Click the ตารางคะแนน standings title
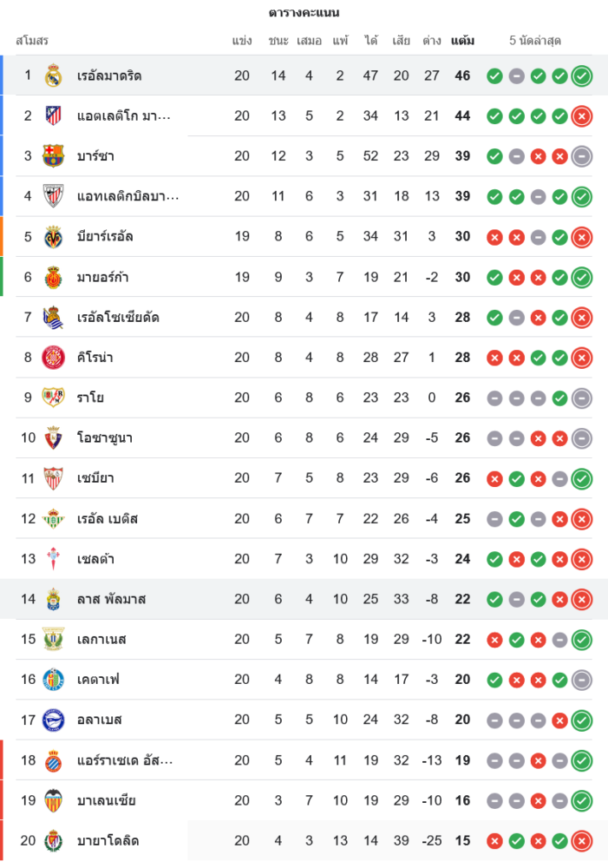Viewport: 608px width, 868px height. click(x=304, y=13)
